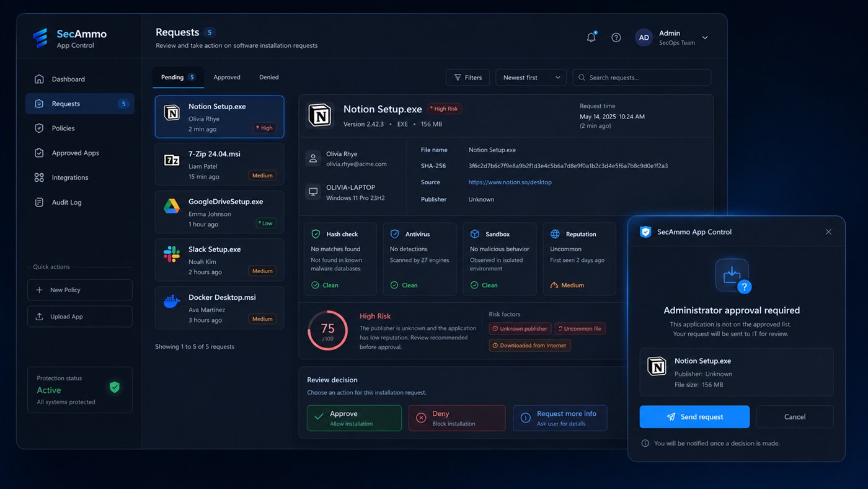Click the OLIVIA-LAPTOP monitor icon
The image size is (868, 489).
click(x=313, y=192)
